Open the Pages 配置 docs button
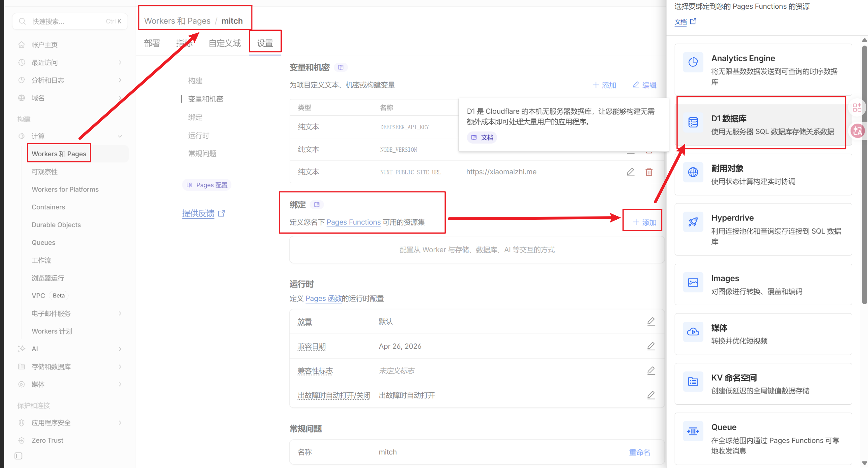The image size is (868, 468). (207, 185)
